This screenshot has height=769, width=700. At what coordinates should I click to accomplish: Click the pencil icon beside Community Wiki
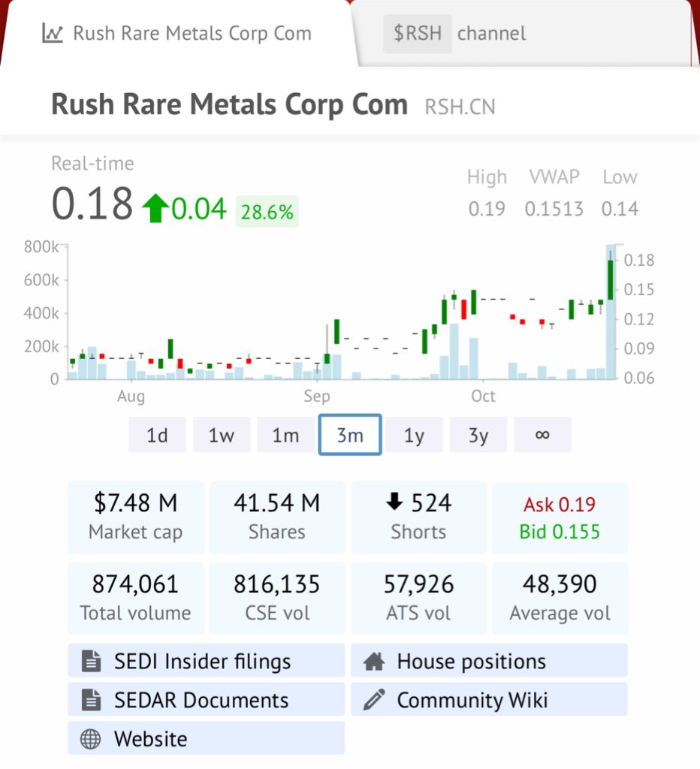pos(374,699)
